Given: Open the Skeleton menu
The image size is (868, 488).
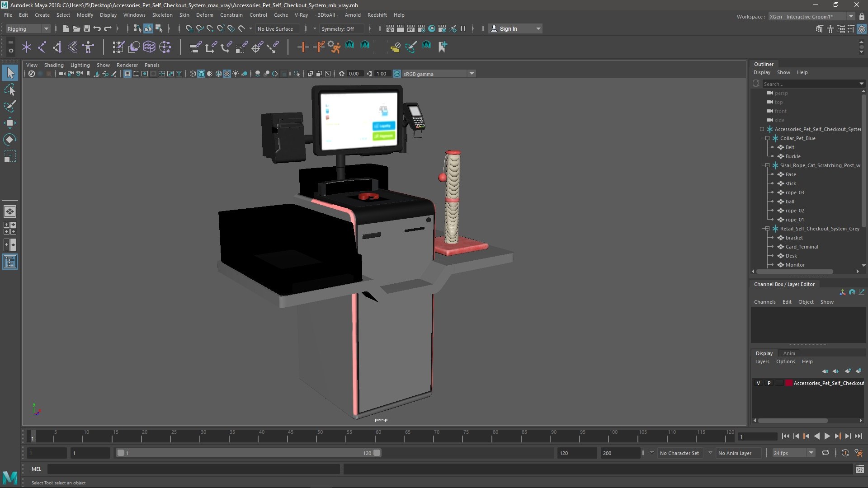Looking at the screenshot, I should (162, 15).
